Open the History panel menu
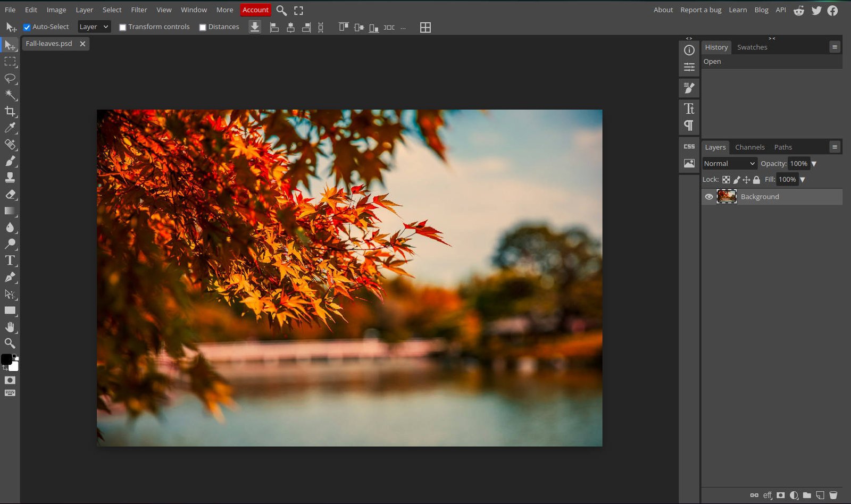This screenshot has height=504, width=851. coord(835,47)
